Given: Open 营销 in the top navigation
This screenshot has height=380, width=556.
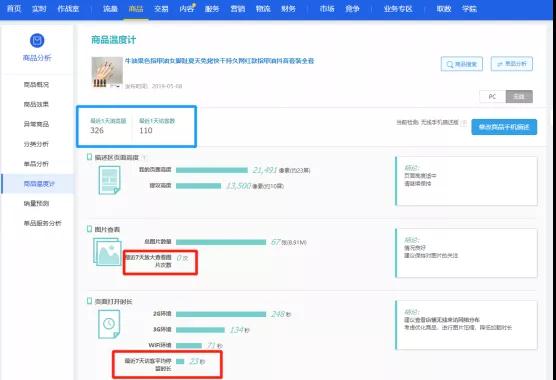Looking at the screenshot, I should (x=238, y=9).
